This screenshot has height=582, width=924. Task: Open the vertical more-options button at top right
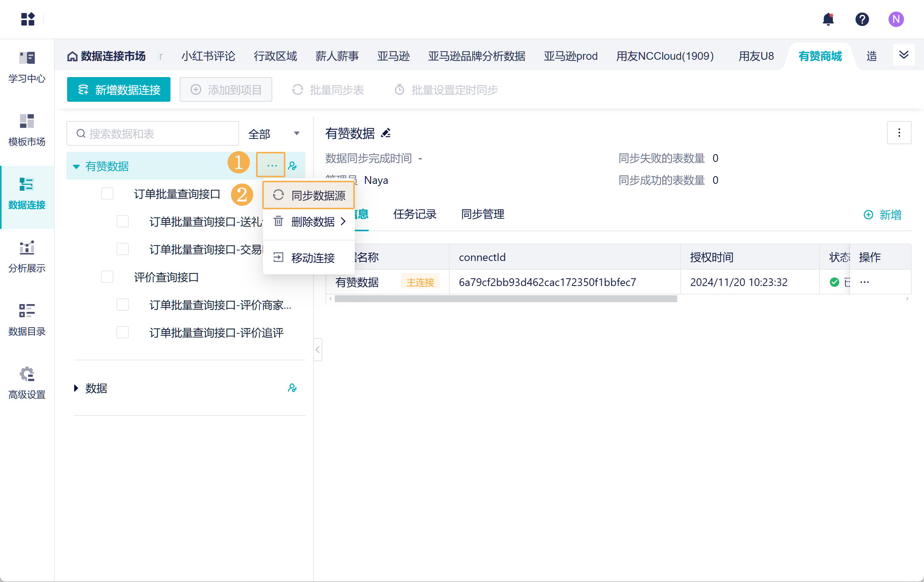tap(899, 133)
